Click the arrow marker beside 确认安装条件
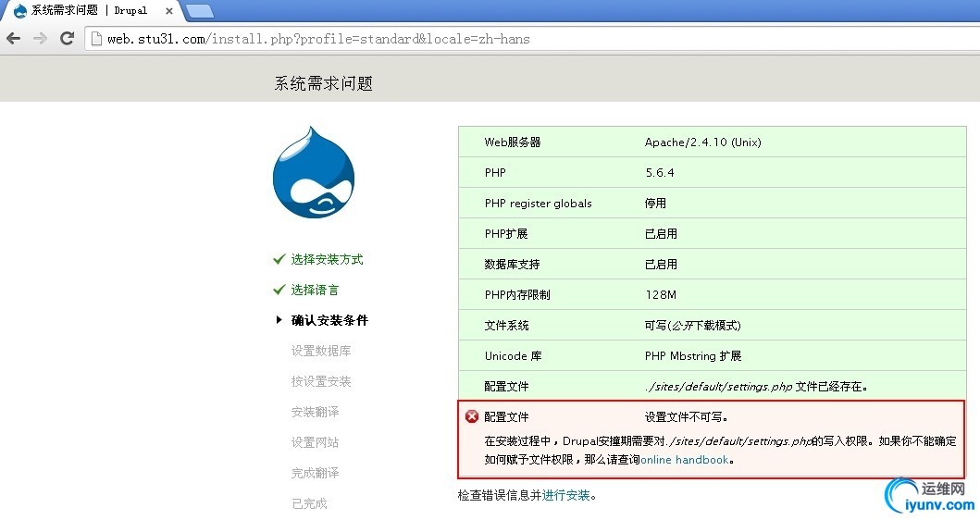This screenshot has width=980, height=520. (x=279, y=320)
